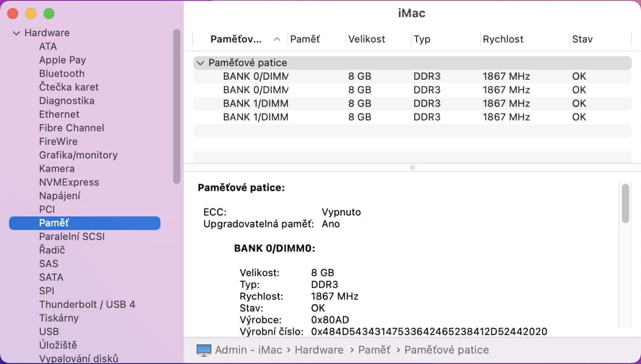Select Thunderbolt / USB 4 in sidebar
Screen dimensions: 641x364
pyautogui.click(x=87, y=304)
